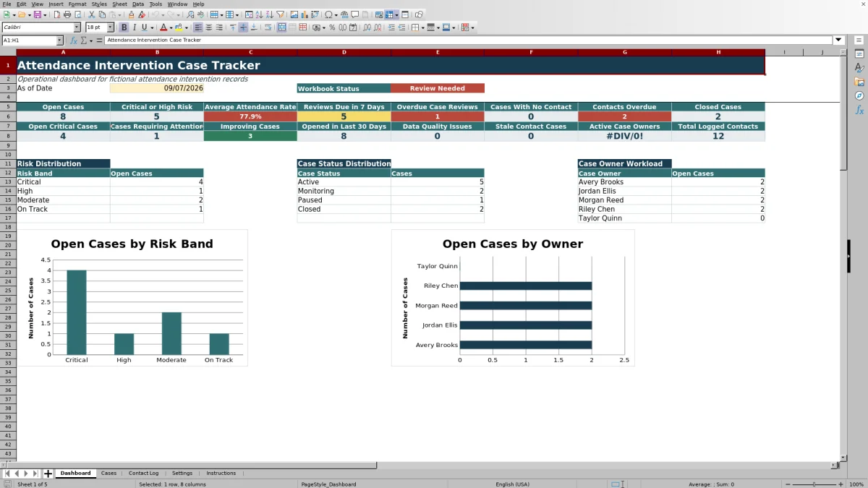Click the Format as Percent icon
Viewport: 868px width, 488px height.
[332, 27]
